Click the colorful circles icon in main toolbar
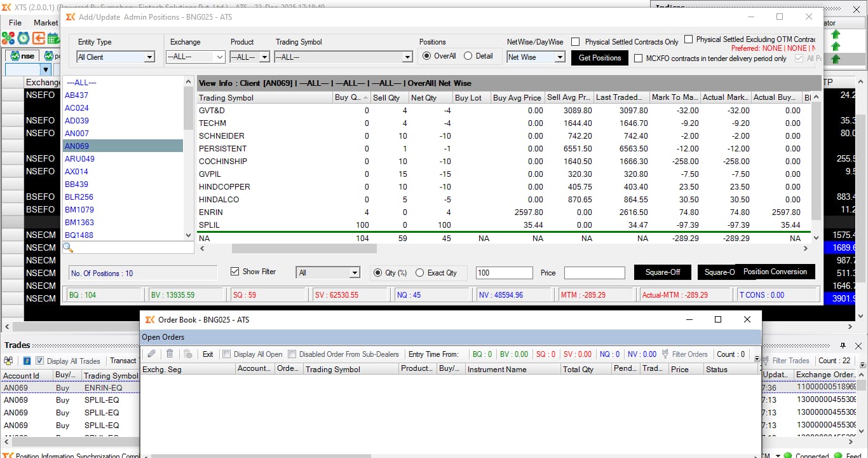The image size is (868, 458). 8,38
